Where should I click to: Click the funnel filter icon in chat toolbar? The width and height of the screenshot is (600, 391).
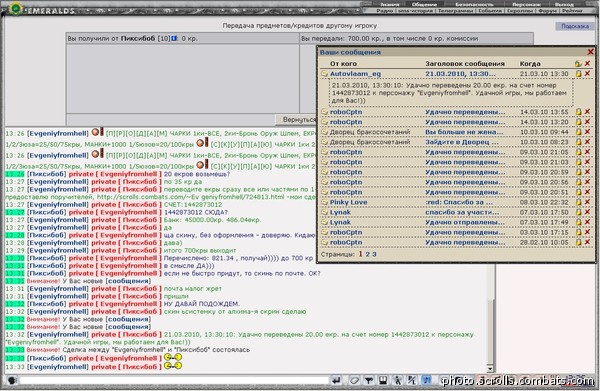[368, 380]
